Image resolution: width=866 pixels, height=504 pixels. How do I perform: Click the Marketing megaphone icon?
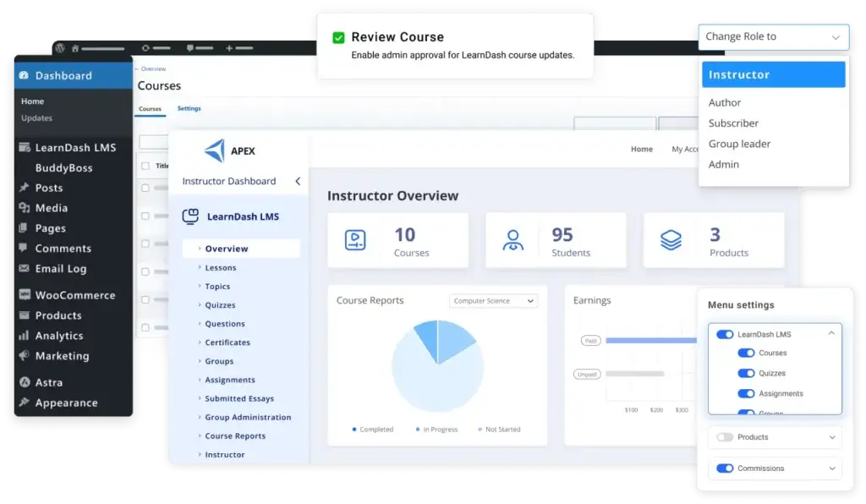tap(24, 355)
